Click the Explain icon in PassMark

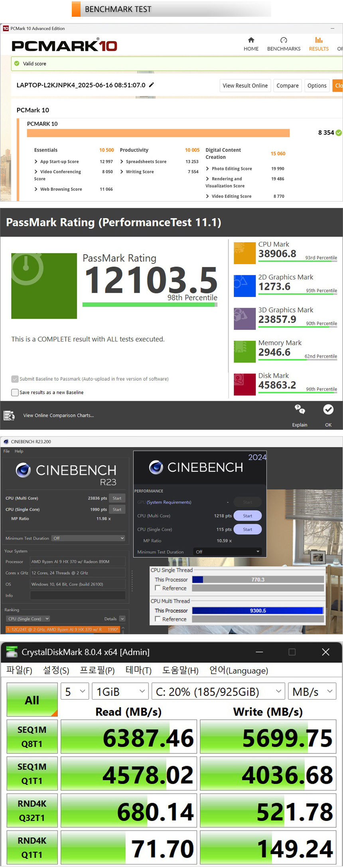pyautogui.click(x=300, y=409)
